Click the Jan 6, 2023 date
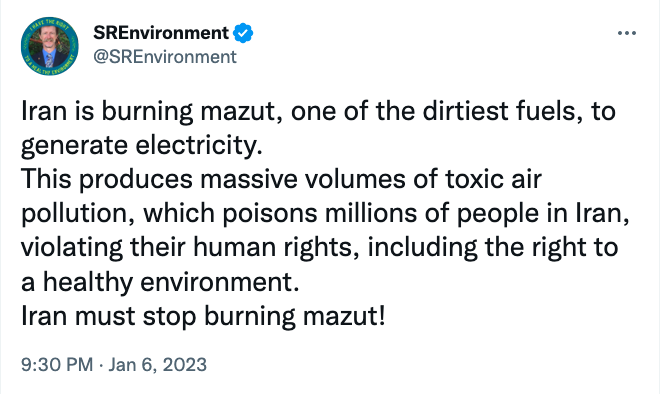Viewport: 664px width, 394px height. [158, 365]
